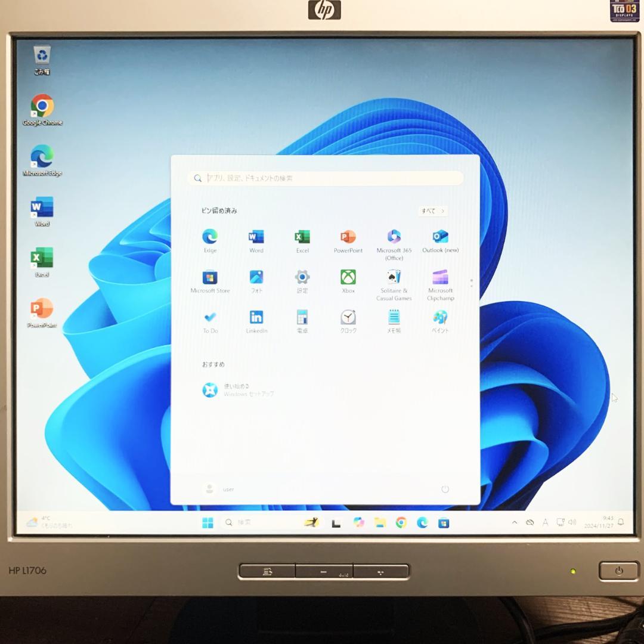The width and height of the screenshot is (644, 644).
Task: Click the おすすめ section heading
Action: click(213, 364)
